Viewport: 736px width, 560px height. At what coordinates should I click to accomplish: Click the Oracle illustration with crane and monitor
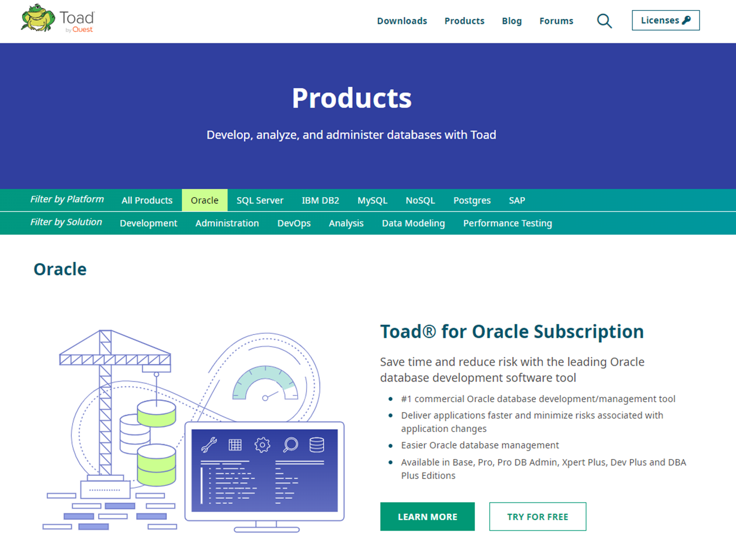[194, 431]
